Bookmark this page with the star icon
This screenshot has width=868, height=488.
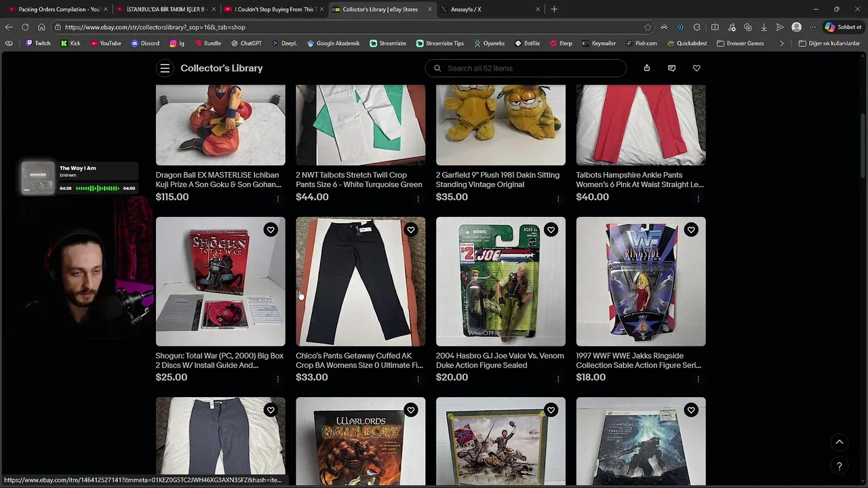[648, 27]
